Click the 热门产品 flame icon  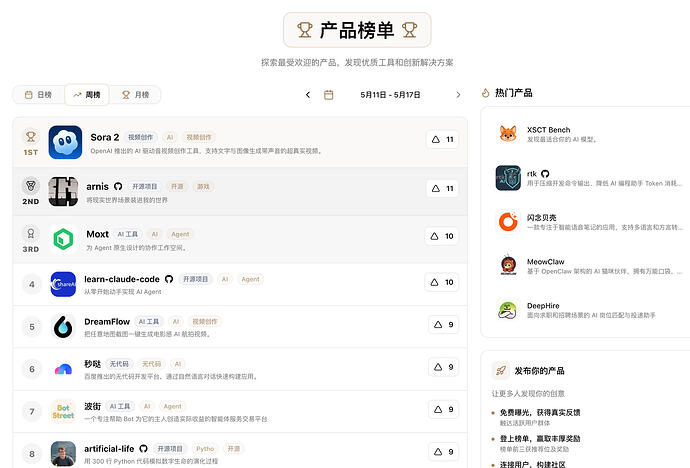[x=486, y=93]
